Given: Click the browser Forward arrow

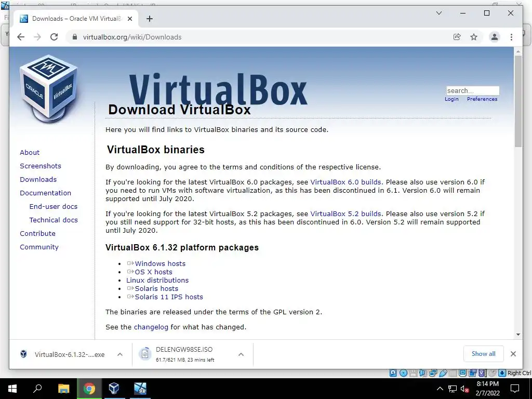Looking at the screenshot, I should pos(37,37).
